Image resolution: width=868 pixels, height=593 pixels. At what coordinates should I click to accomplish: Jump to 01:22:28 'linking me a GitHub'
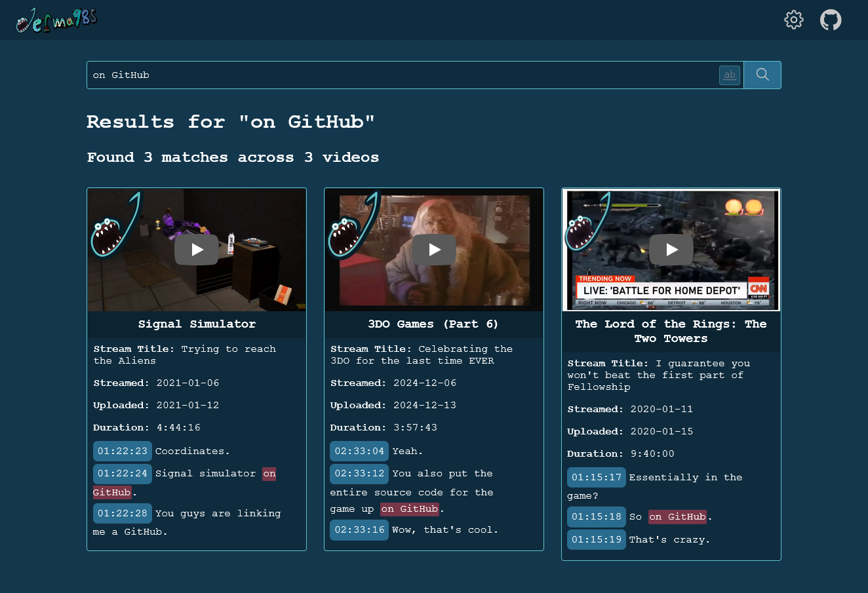pyautogui.click(x=122, y=513)
